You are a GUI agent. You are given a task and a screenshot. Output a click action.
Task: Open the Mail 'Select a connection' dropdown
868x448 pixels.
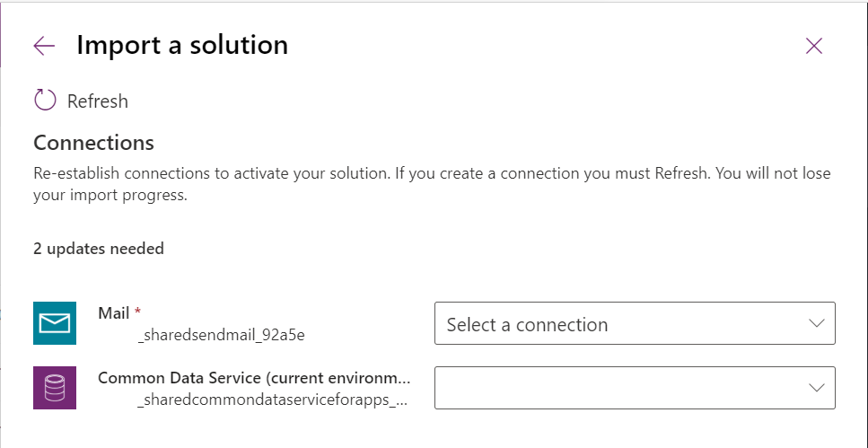click(x=635, y=323)
